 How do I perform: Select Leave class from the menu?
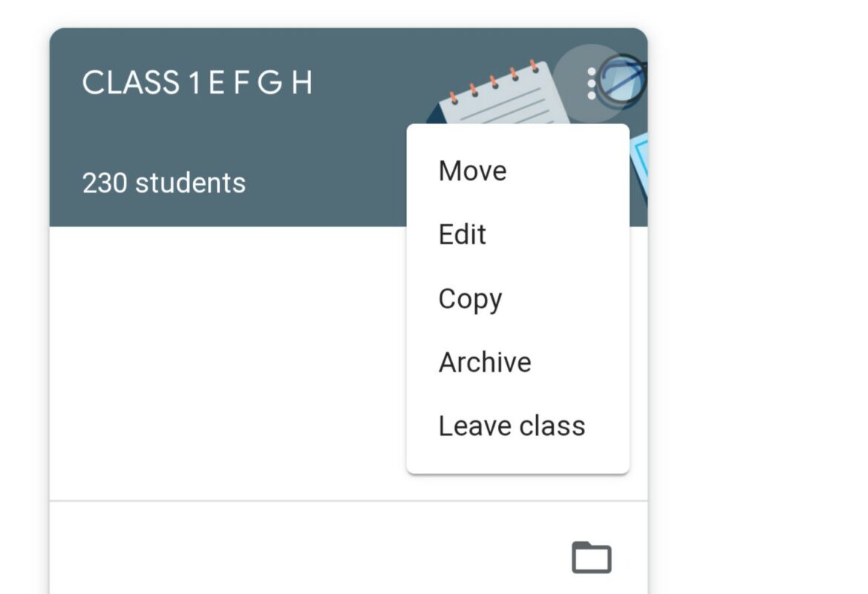[x=512, y=425]
